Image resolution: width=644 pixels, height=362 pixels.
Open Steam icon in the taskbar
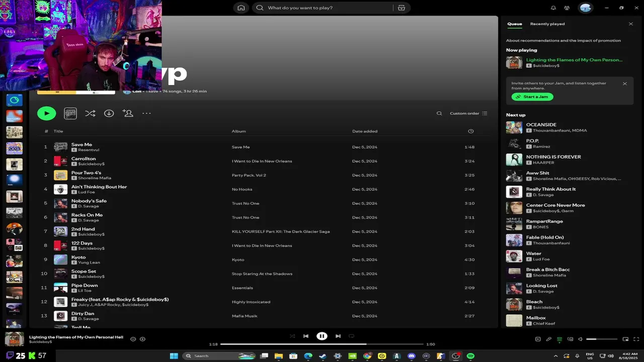point(322,356)
